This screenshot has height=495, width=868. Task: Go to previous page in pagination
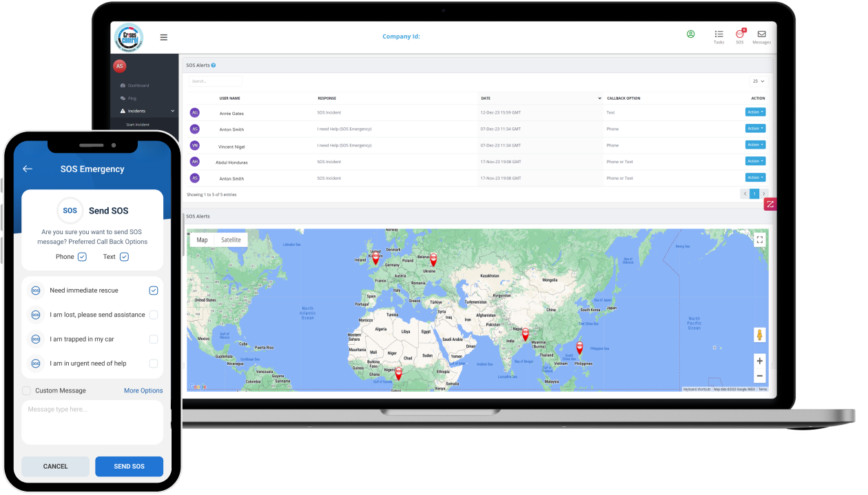click(x=745, y=194)
